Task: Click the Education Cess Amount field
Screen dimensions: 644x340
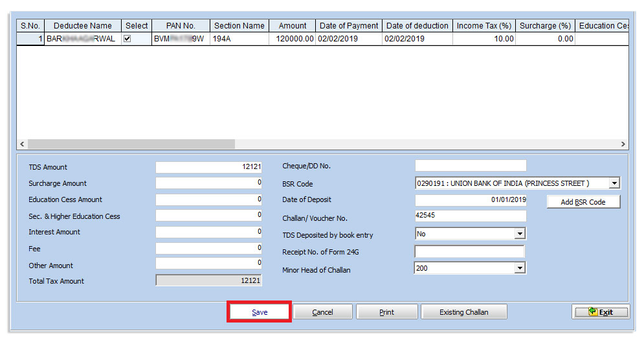Action: [208, 199]
